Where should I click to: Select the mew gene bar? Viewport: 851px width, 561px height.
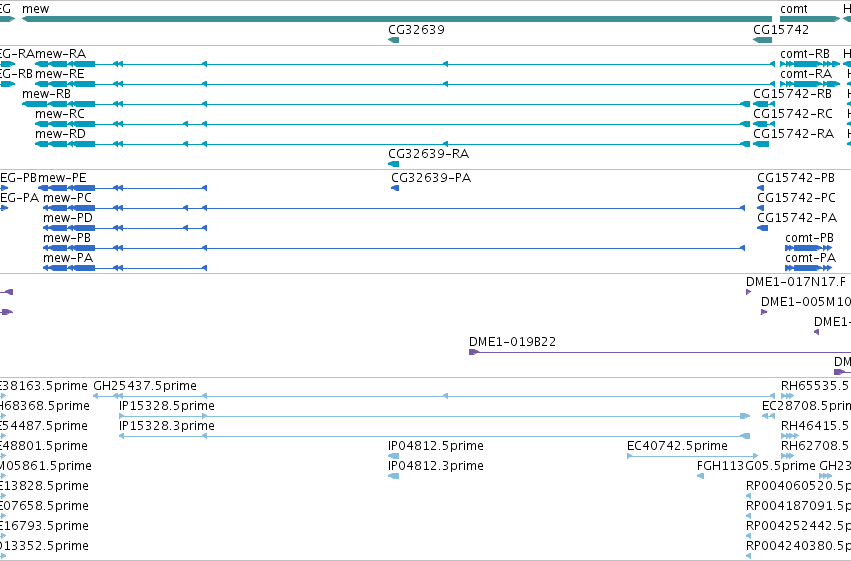[396, 19]
